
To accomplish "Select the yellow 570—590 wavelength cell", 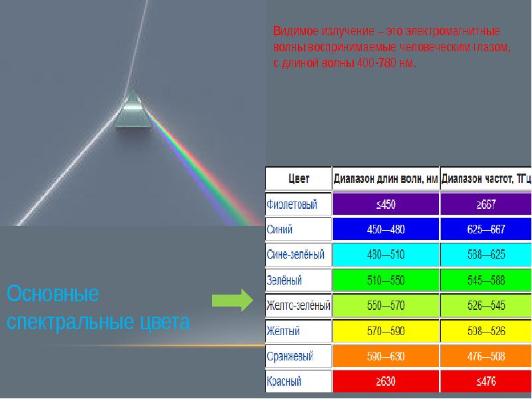I will pos(386,331).
